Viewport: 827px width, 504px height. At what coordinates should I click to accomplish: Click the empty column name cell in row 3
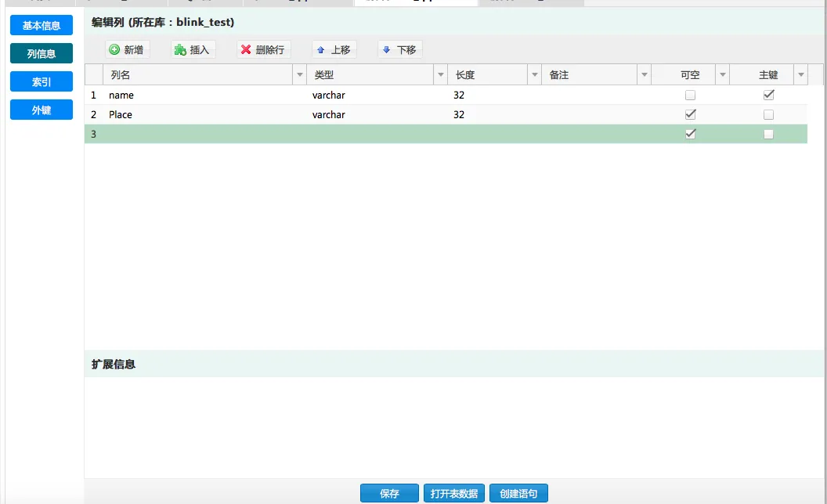pos(204,134)
